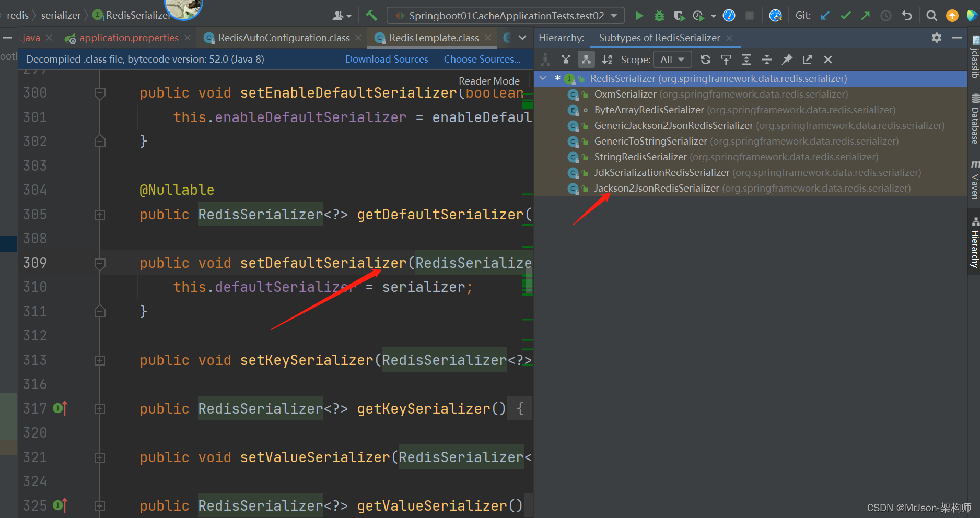
Task: Git rollback undo arrow
Action: click(x=907, y=16)
